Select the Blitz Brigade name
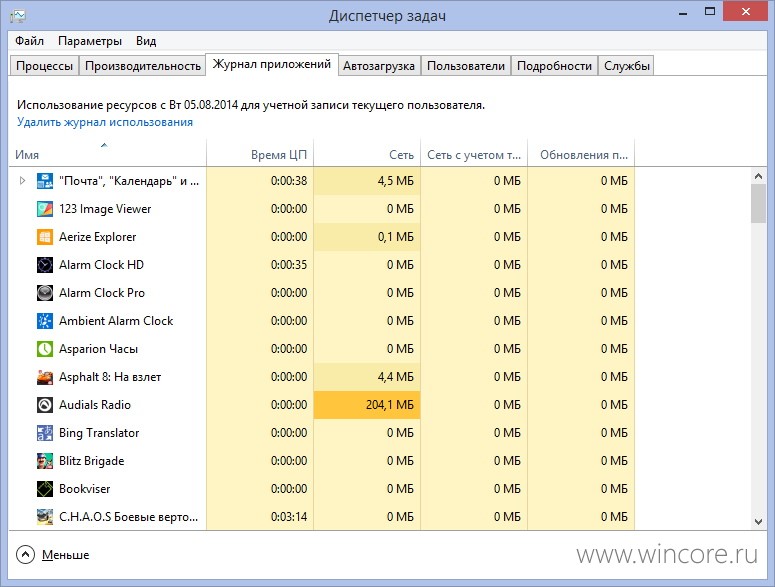Image resolution: width=775 pixels, height=587 pixels. [x=91, y=461]
